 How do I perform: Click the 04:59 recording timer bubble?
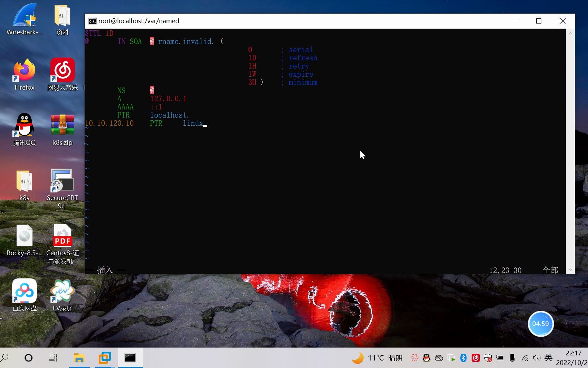coord(541,324)
